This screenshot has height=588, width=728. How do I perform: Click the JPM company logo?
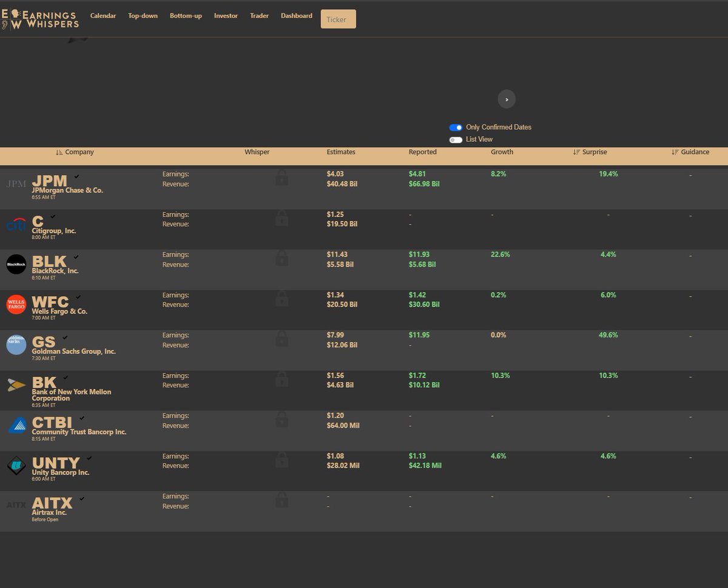click(x=16, y=184)
